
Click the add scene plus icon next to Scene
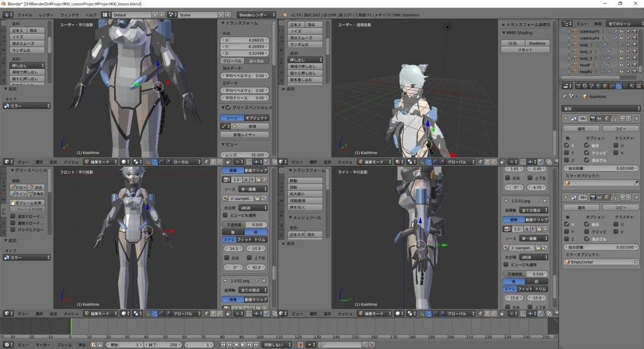[221, 15]
